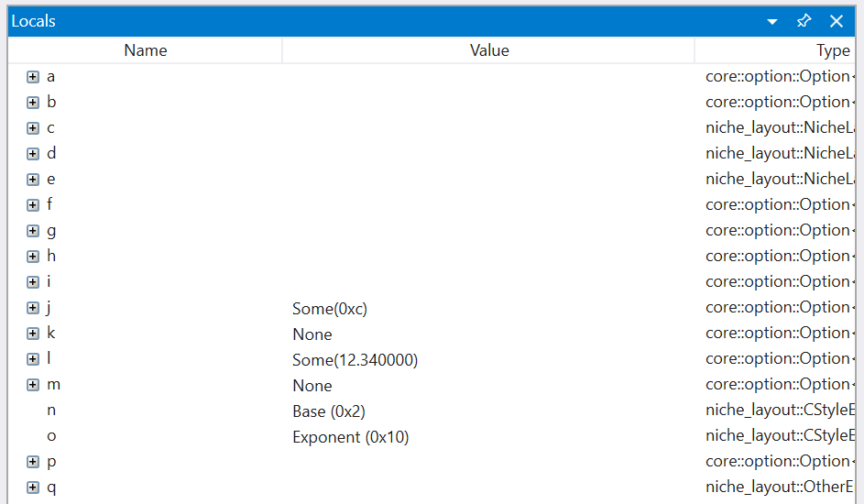This screenshot has height=504, width=864.
Task: Select the None value for variable m
Action: point(312,386)
